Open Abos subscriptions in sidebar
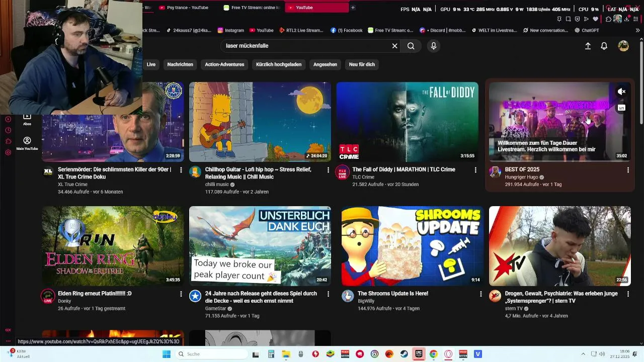The image size is (644, 362). [27, 119]
